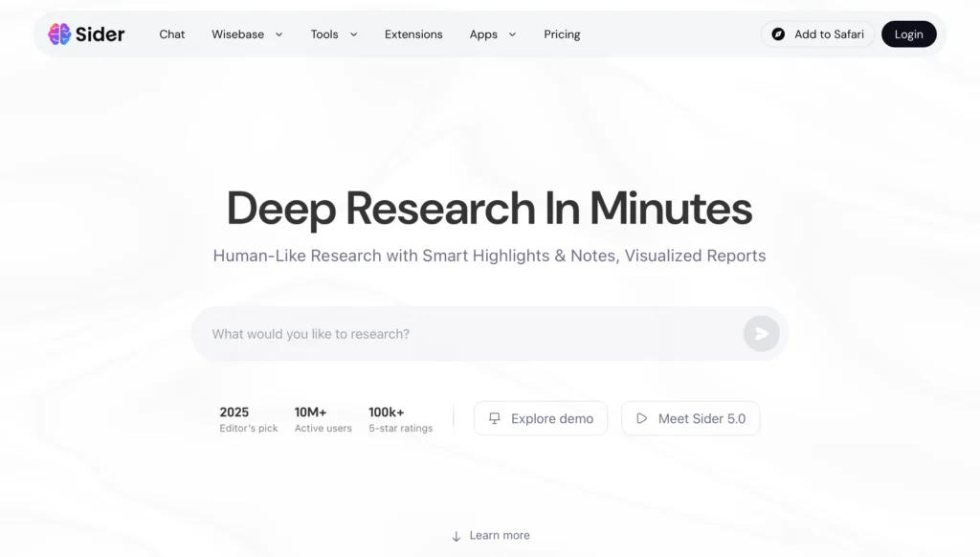Click the 'Active users' label
The height and width of the screenshot is (557, 980).
323,428
